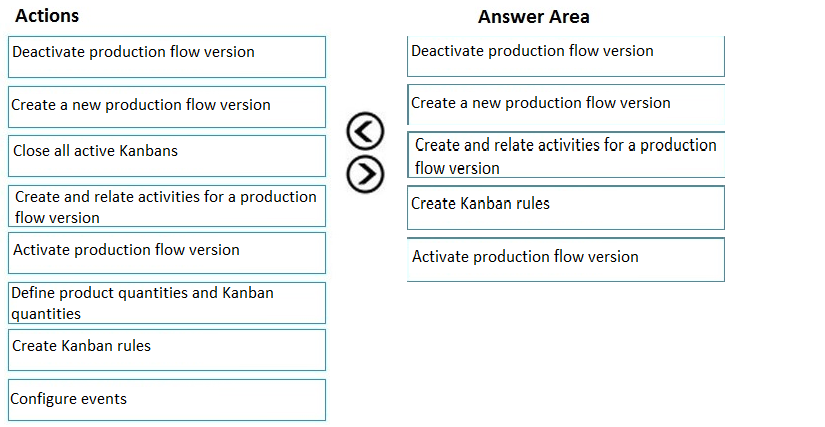Choose 'Create a new production flow version' under Actions
Image resolution: width=825 pixels, height=427 pixels.
(x=167, y=107)
